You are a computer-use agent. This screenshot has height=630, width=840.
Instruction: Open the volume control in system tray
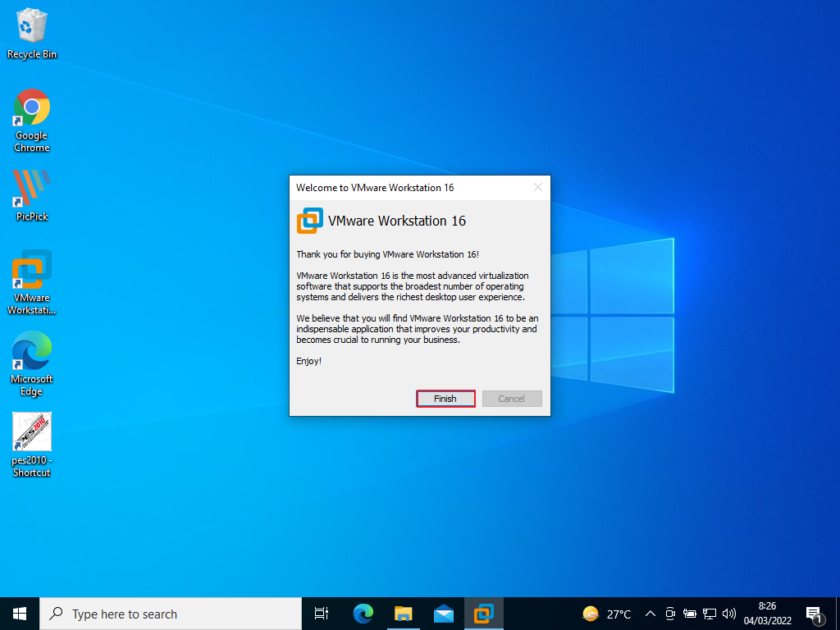coord(729,613)
